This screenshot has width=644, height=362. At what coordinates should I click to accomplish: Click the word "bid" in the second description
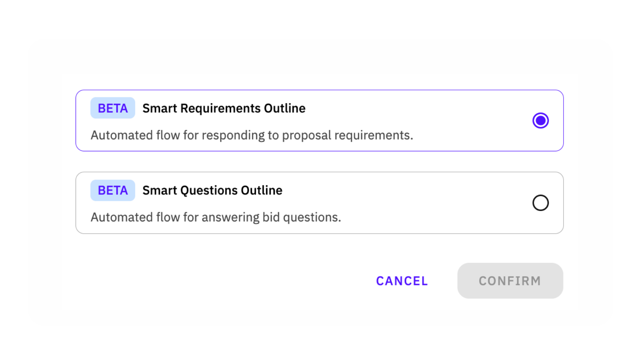pos(271,217)
